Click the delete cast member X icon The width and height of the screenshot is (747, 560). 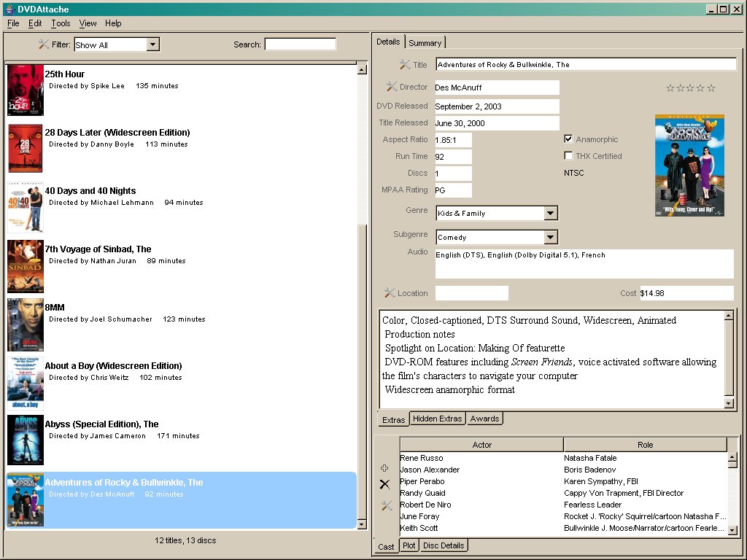point(384,484)
